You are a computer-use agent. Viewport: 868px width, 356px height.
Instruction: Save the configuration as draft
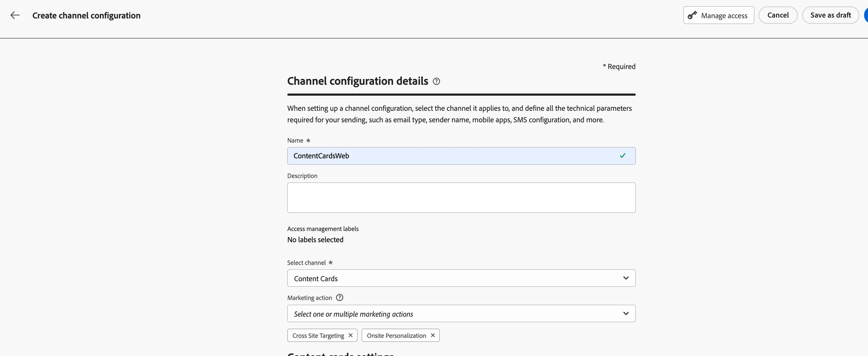coord(830,15)
